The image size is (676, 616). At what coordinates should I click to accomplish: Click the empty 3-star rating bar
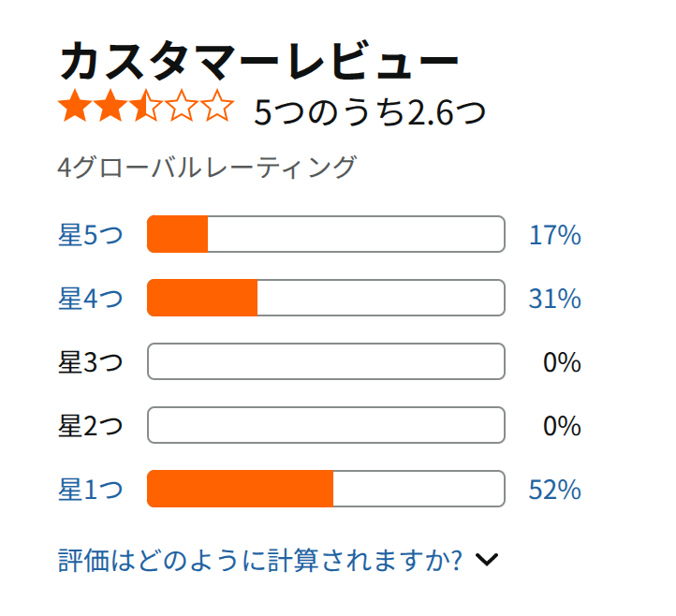pos(326,361)
